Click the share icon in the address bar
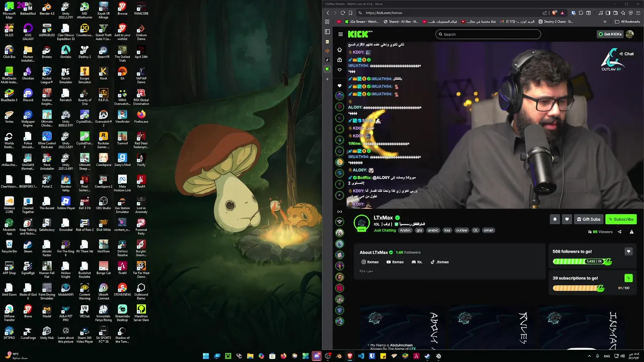This screenshot has height=362, width=644. pos(545,13)
